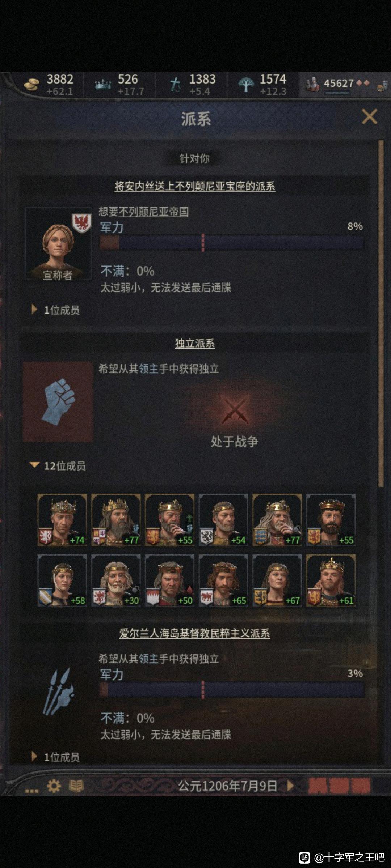Open the 独立派系 faction title link

coord(195,343)
